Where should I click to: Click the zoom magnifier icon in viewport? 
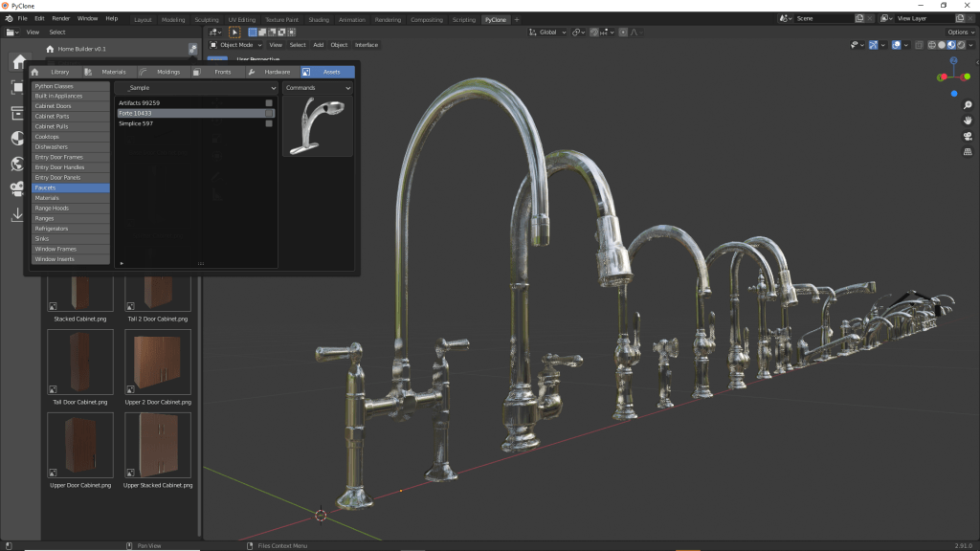(x=968, y=105)
